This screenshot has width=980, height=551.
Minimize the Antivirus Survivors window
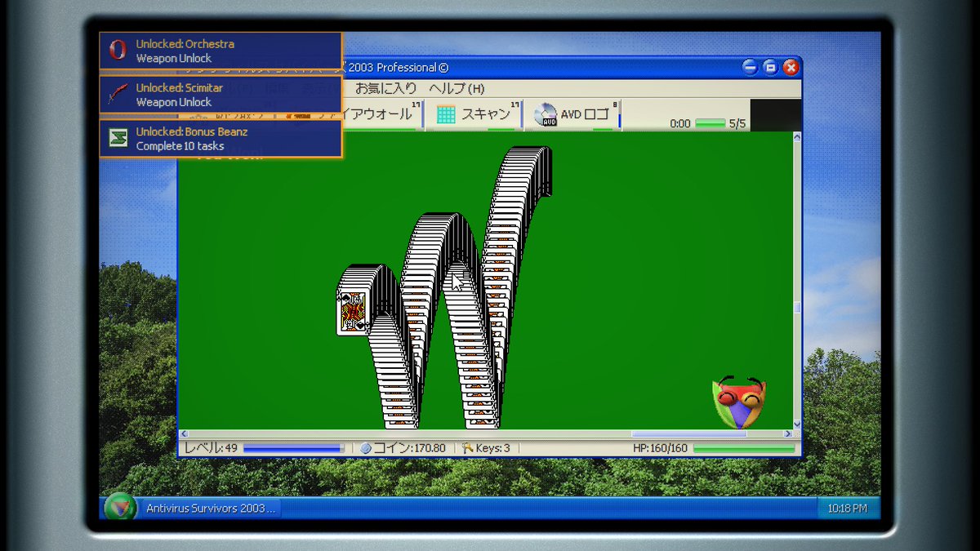(x=750, y=68)
